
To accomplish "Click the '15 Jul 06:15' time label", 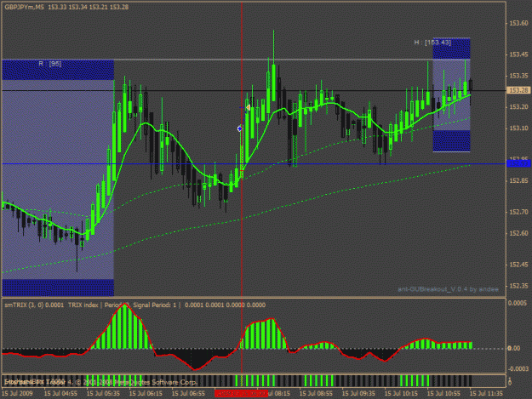I will coord(146,393).
